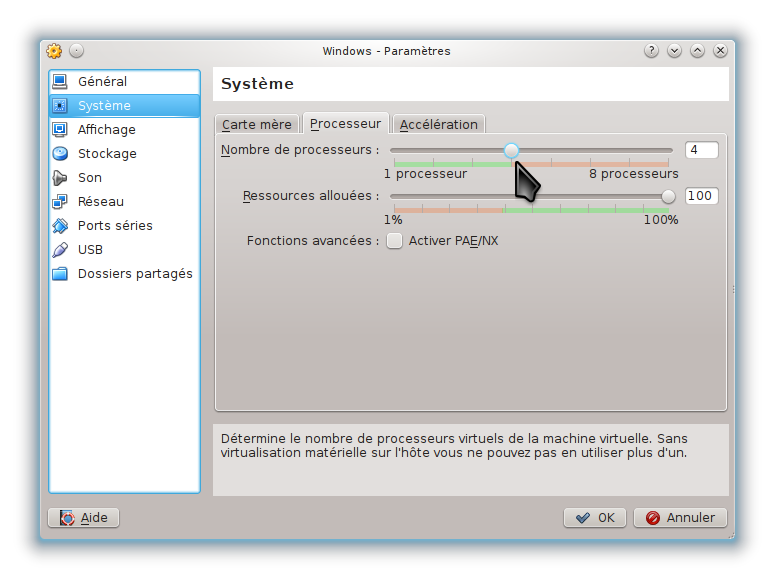Click the Annuler button
775x579 pixels.
coord(680,518)
